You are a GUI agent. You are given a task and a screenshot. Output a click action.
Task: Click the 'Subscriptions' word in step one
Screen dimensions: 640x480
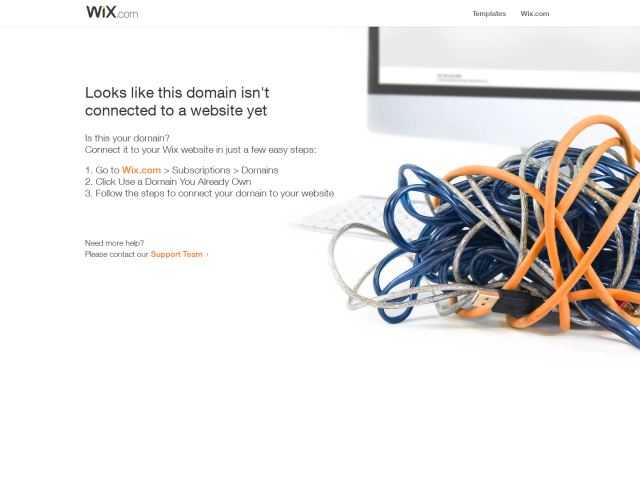pos(201,170)
